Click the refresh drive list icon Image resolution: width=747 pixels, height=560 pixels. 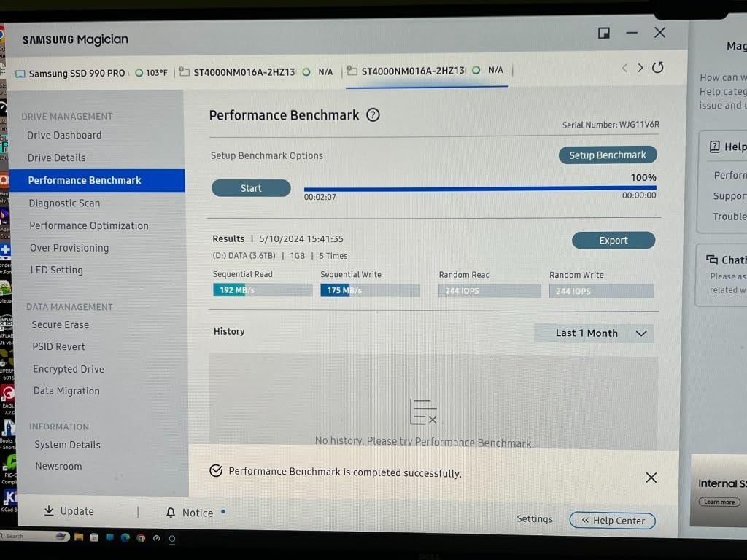pos(657,68)
